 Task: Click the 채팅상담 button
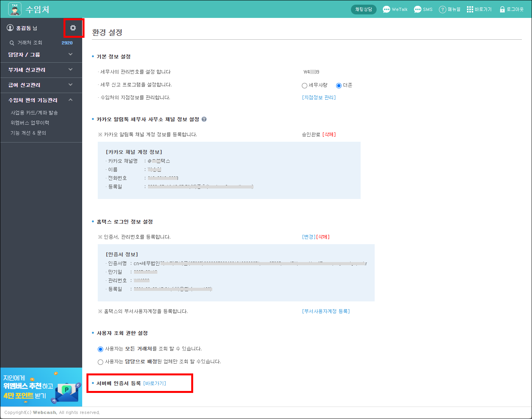[363, 9]
